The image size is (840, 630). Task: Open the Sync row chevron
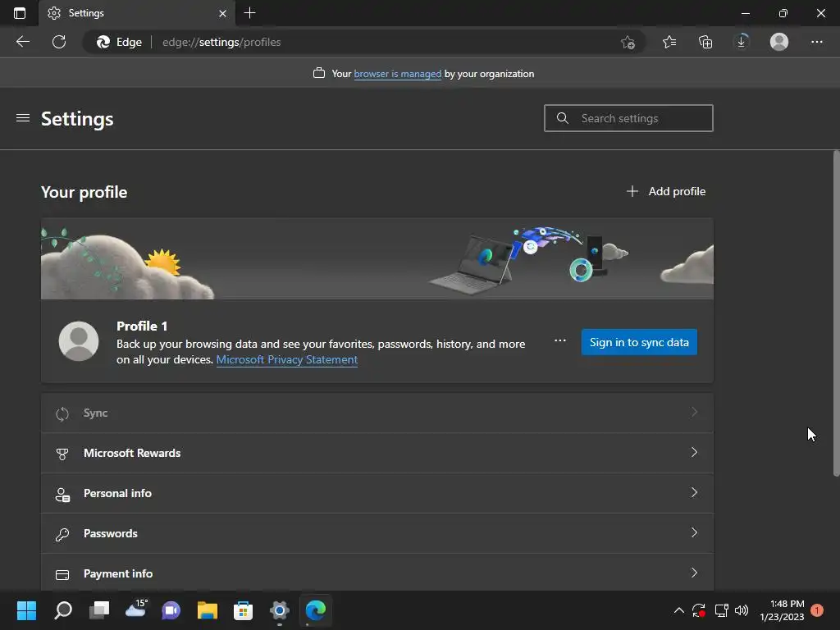click(x=694, y=412)
